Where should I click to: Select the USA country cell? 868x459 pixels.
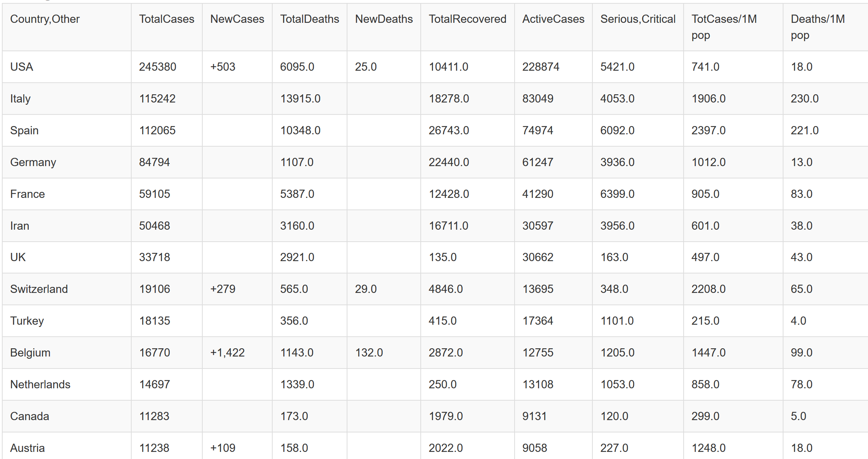click(22, 67)
